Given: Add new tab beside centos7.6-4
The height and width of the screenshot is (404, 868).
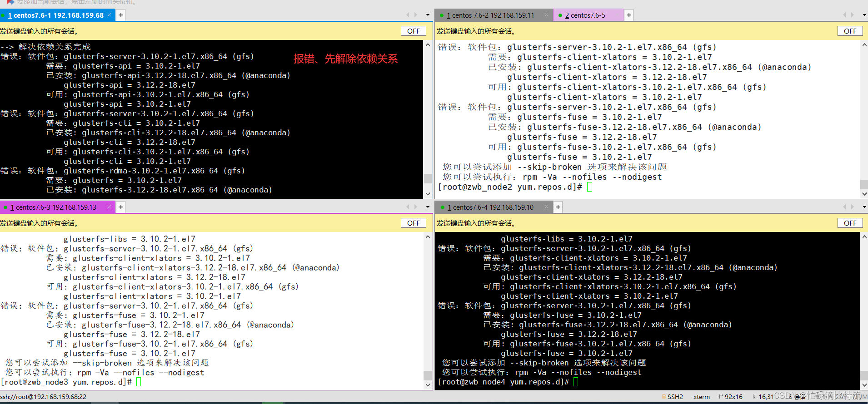Looking at the screenshot, I should (558, 207).
